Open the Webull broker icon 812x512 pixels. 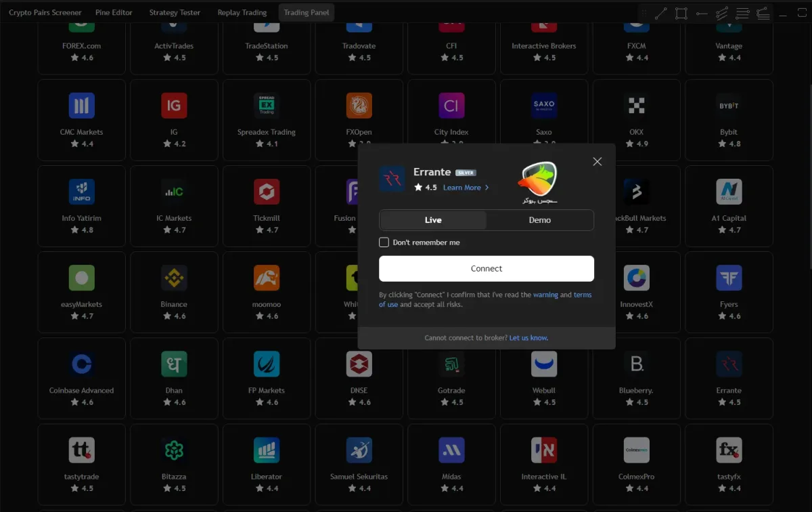pos(544,364)
